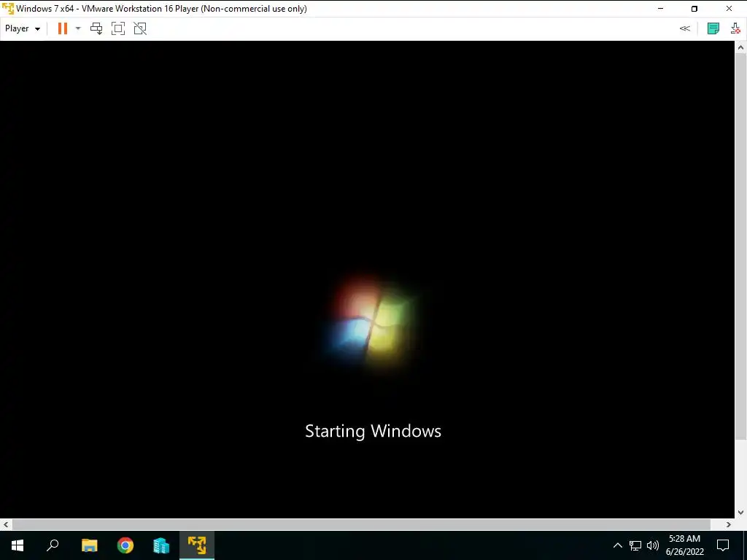Click the VMware Player title bar icon

(x=8, y=9)
